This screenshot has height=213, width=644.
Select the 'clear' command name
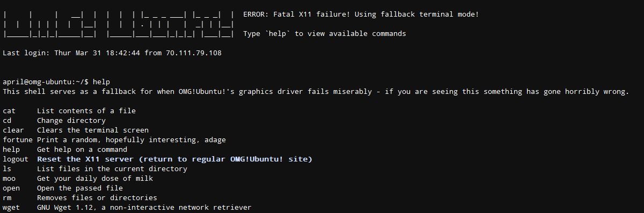pos(13,130)
